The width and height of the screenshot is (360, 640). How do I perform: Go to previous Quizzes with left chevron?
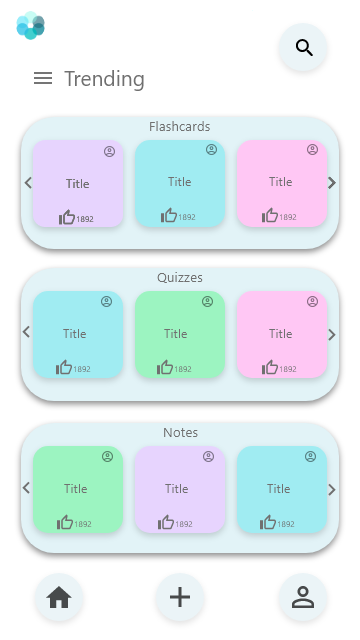27,332
